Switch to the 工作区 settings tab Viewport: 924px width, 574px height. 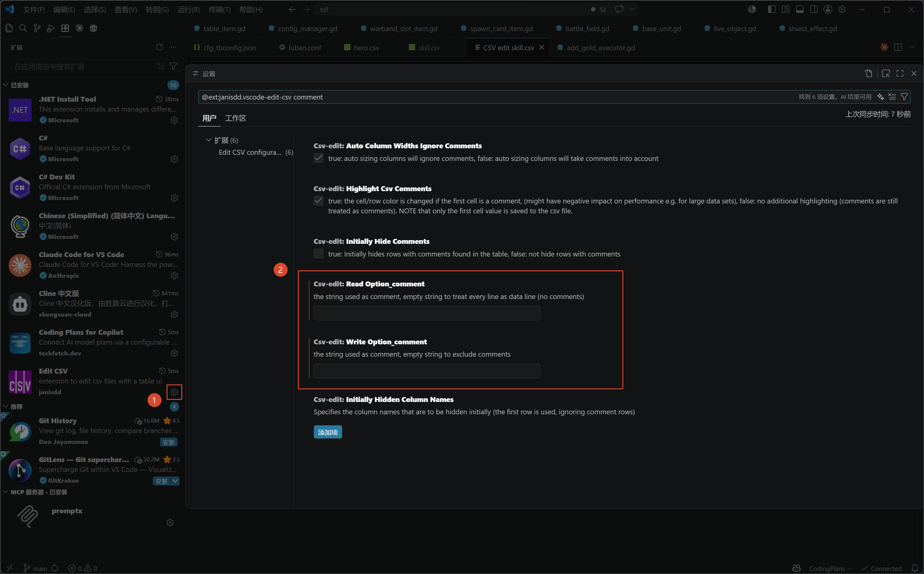(x=235, y=118)
